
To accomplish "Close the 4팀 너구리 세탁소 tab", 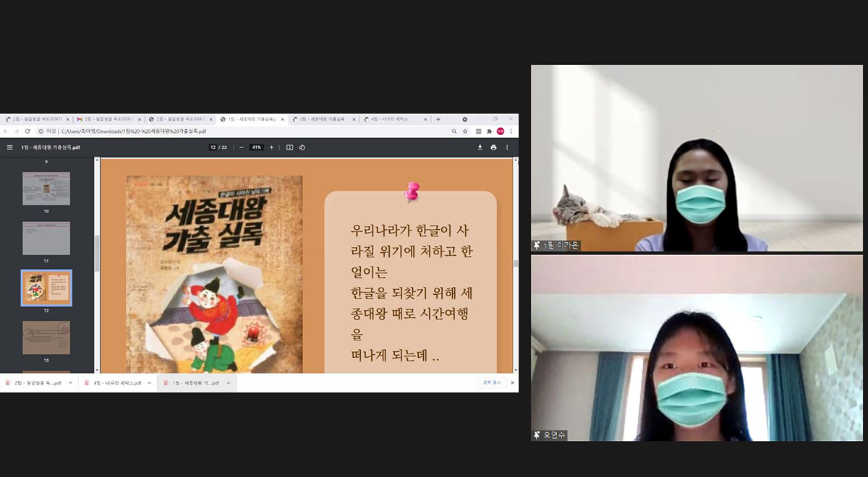I will point(426,119).
